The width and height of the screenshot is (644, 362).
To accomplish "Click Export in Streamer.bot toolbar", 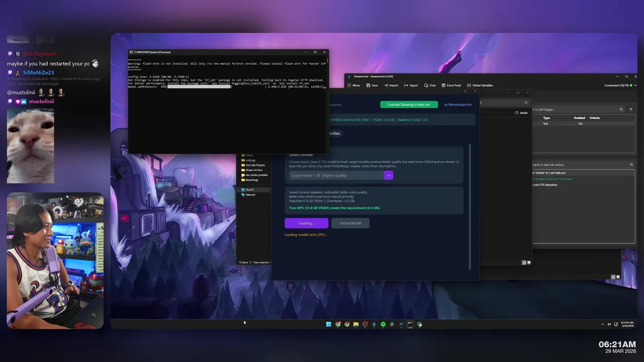I will (x=411, y=85).
